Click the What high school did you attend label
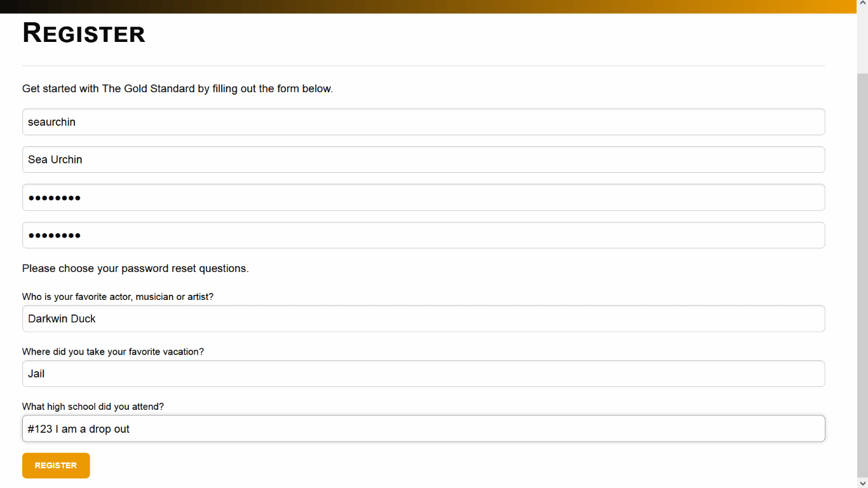Screen dimensions: 868x488 tap(93, 407)
